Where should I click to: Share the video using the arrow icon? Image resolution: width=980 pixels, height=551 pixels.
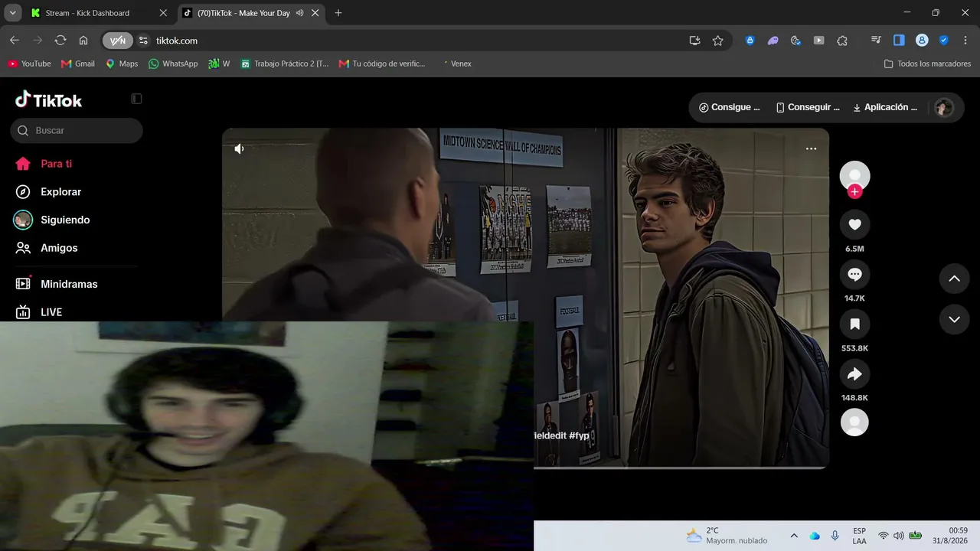click(x=854, y=373)
